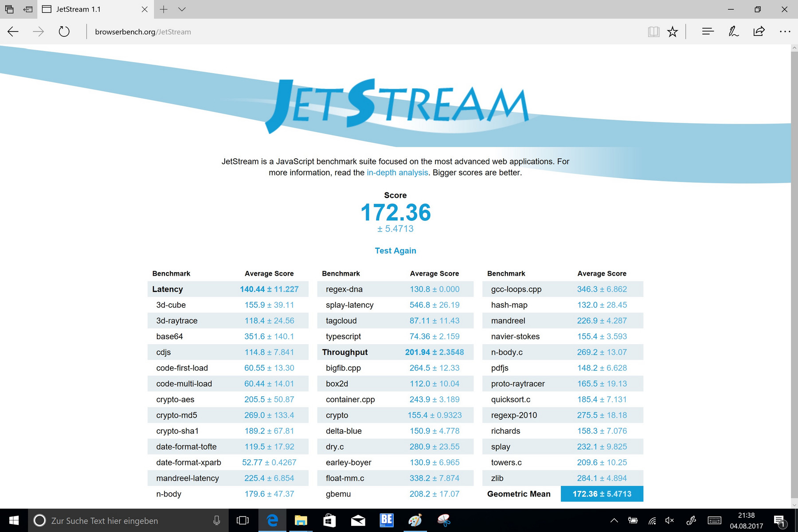Close the JetStream 1.1 tab
This screenshot has width=798, height=532.
pos(145,9)
